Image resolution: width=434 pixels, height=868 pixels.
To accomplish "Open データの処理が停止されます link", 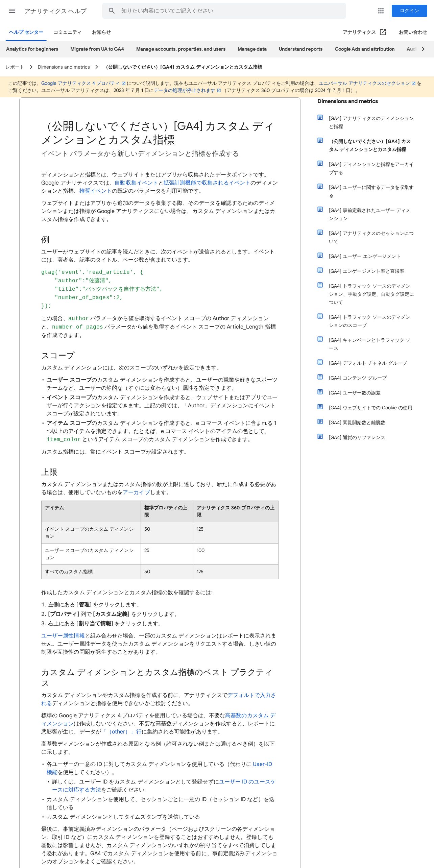I will (187, 90).
